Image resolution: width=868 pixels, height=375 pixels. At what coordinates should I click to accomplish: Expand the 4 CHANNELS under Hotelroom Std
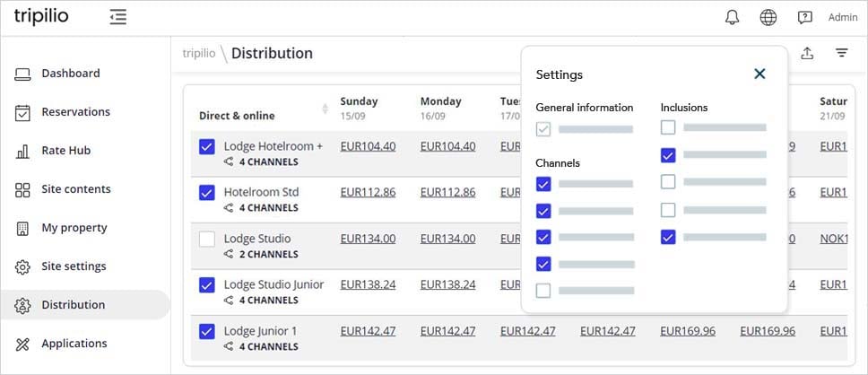click(268, 208)
